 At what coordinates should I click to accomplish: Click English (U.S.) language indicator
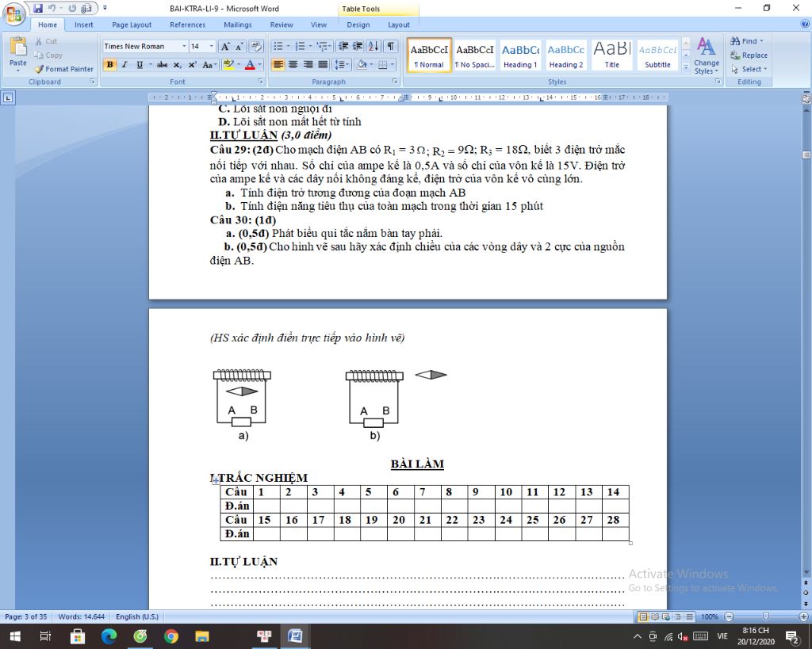point(136,617)
